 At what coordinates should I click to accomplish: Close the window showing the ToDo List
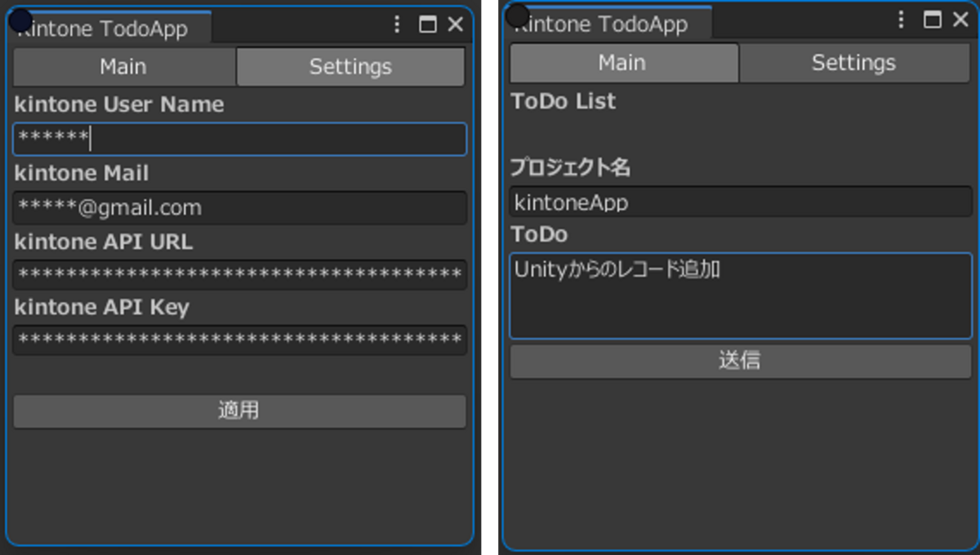click(x=960, y=20)
